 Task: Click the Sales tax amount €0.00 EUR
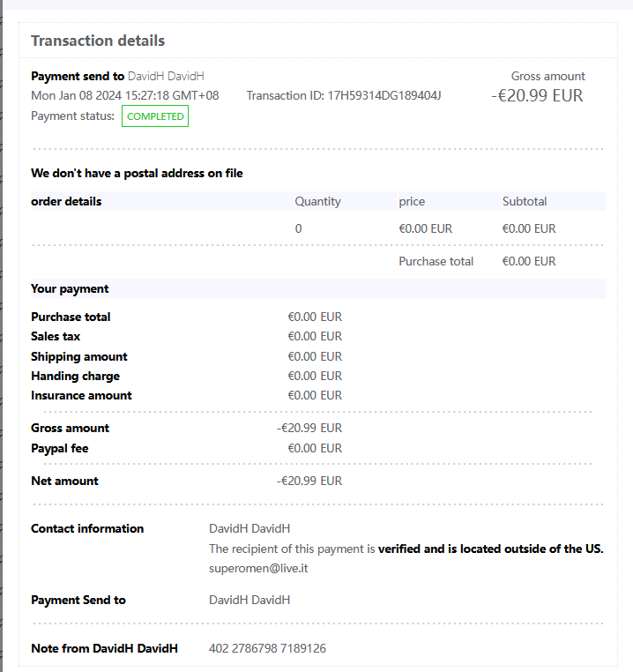tap(315, 336)
